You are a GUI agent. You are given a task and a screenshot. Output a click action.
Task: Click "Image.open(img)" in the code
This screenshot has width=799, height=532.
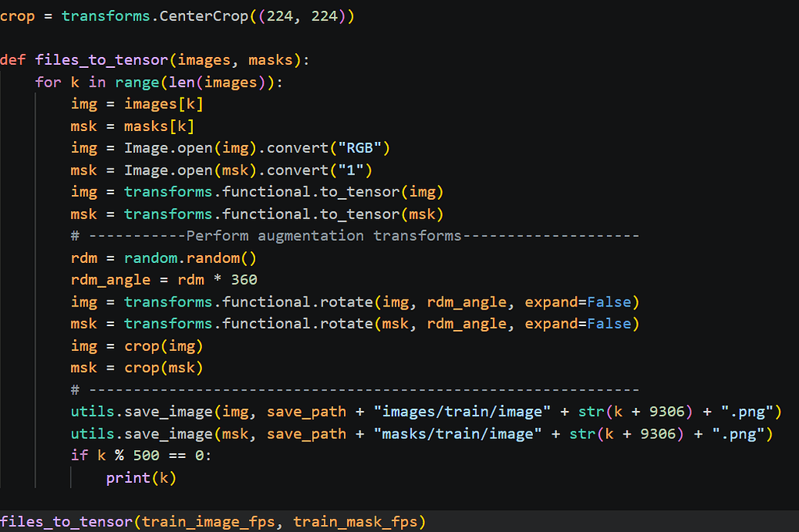click(190, 148)
